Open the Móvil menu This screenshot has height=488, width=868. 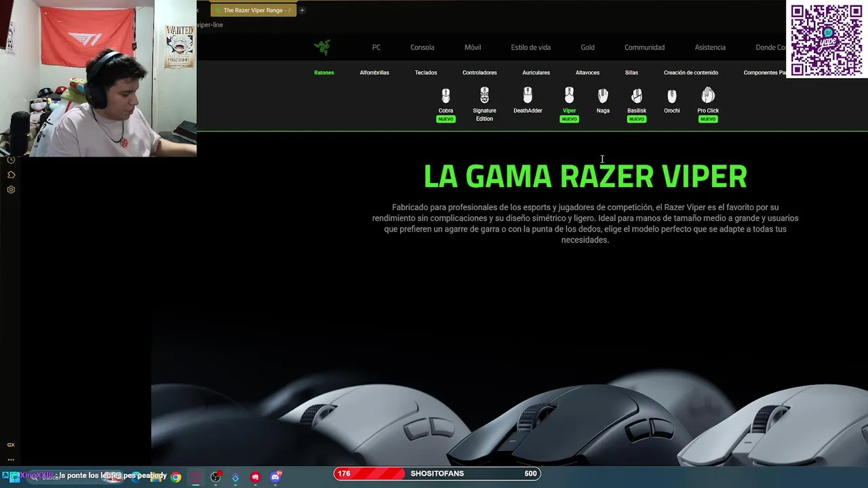473,47
